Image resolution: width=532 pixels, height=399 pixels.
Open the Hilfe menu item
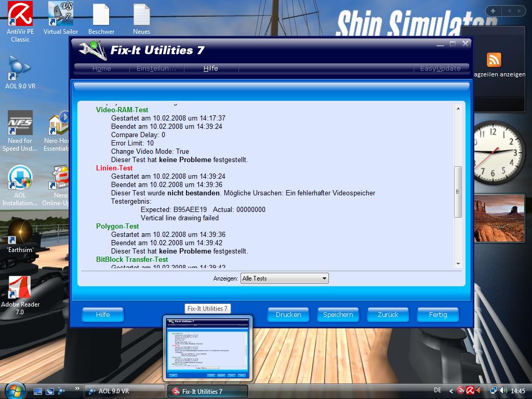pyautogui.click(x=211, y=68)
